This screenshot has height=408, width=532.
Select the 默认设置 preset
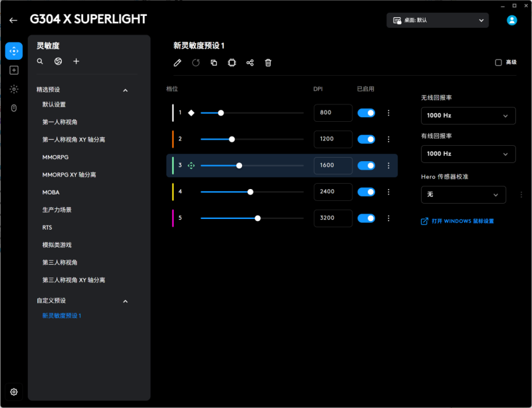(x=54, y=104)
